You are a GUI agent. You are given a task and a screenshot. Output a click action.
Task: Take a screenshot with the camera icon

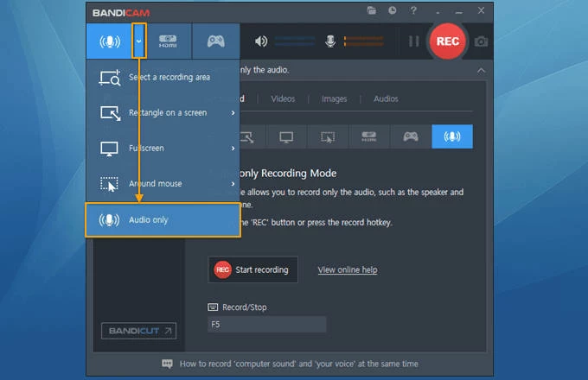[x=481, y=41]
